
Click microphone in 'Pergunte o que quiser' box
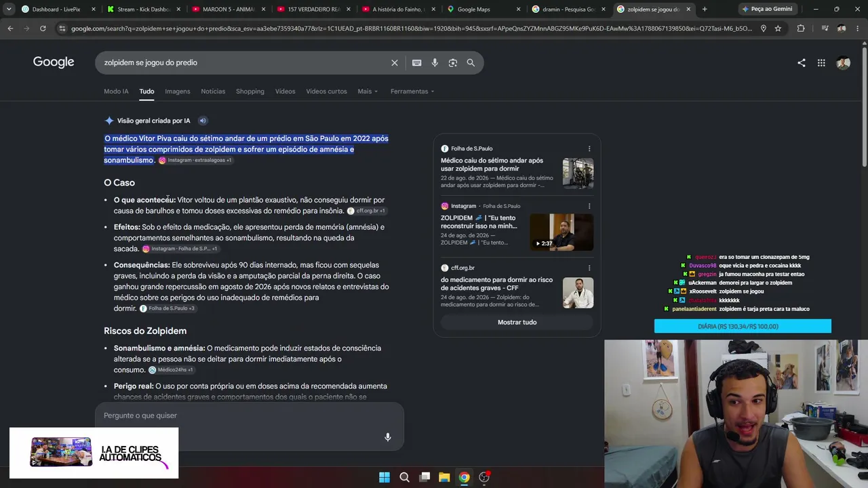click(388, 437)
